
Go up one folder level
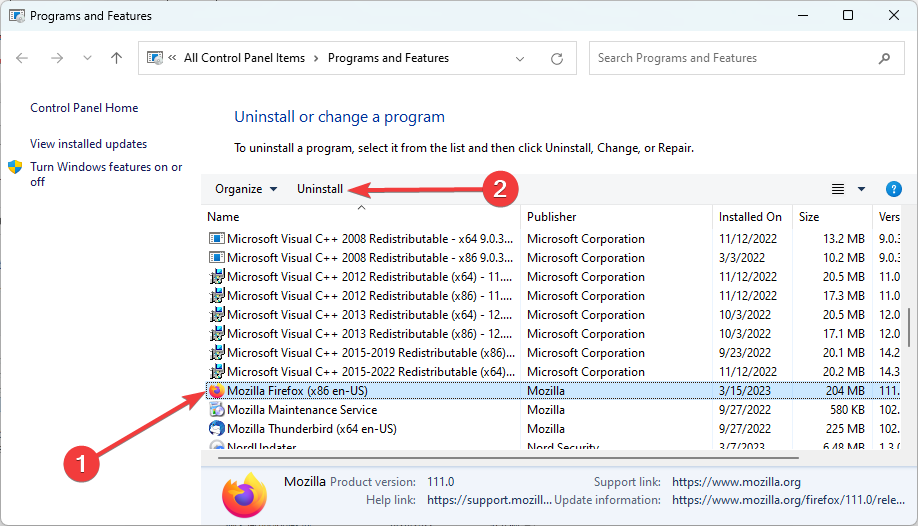pos(117,58)
